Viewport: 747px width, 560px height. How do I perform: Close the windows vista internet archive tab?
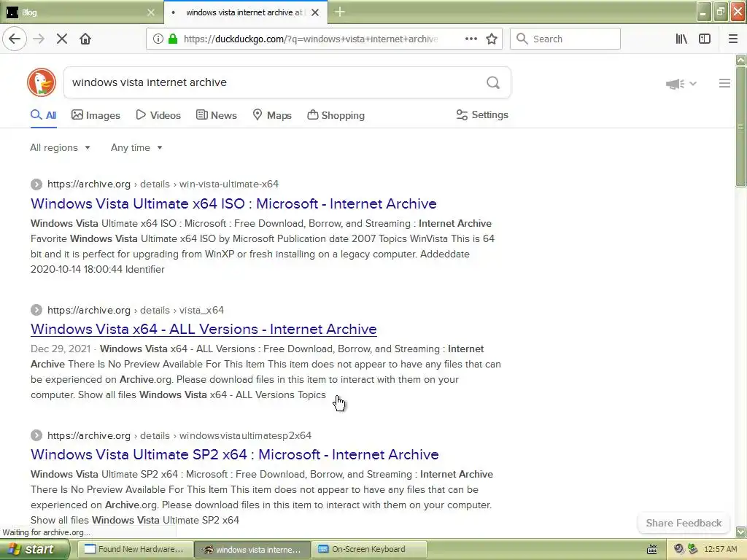point(315,12)
